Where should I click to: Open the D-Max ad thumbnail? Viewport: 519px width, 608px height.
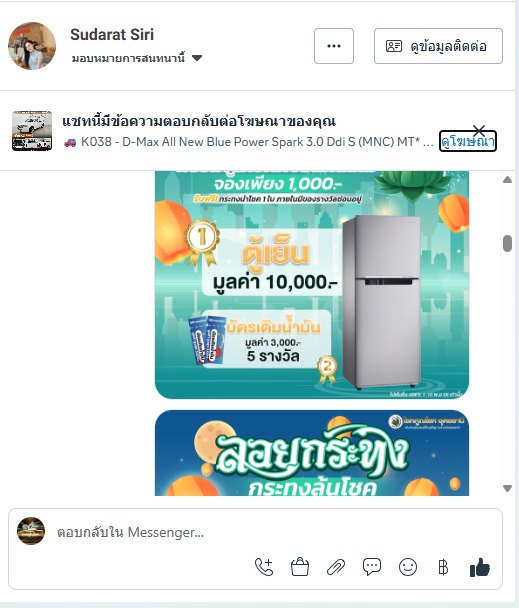pos(32,131)
